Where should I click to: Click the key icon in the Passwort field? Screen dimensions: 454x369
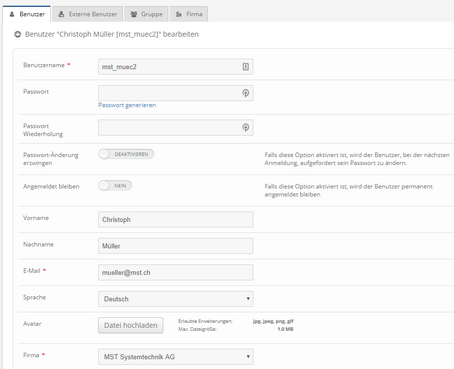(x=246, y=93)
